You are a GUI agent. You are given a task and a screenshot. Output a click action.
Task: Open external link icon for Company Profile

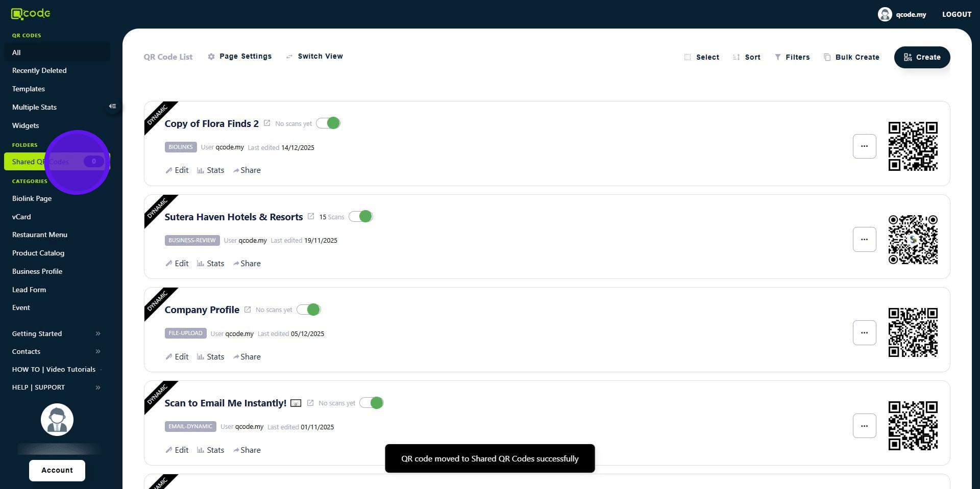(x=248, y=310)
